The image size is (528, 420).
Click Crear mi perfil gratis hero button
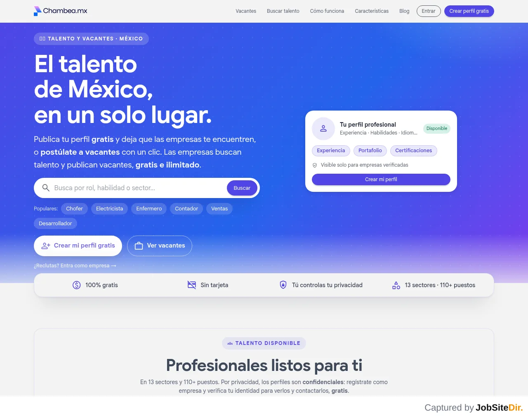coord(78,246)
